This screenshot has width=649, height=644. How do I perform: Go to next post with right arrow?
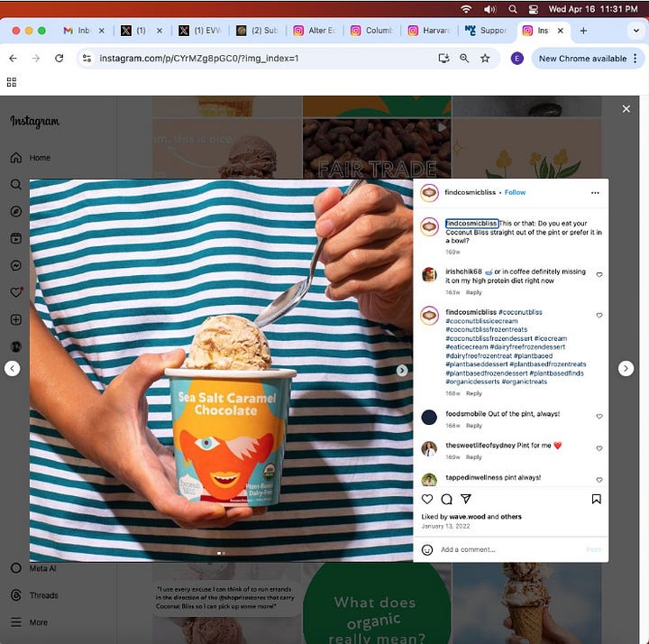tap(626, 369)
